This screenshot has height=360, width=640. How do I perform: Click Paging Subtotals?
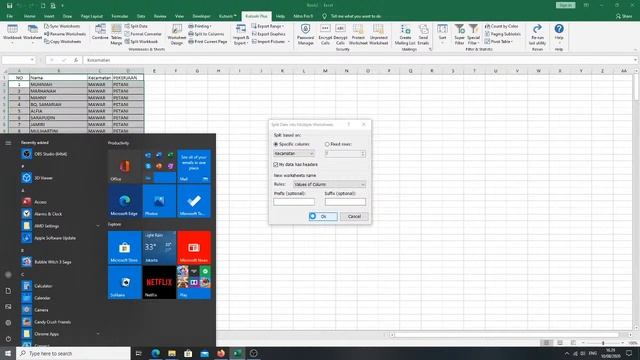tap(503, 34)
